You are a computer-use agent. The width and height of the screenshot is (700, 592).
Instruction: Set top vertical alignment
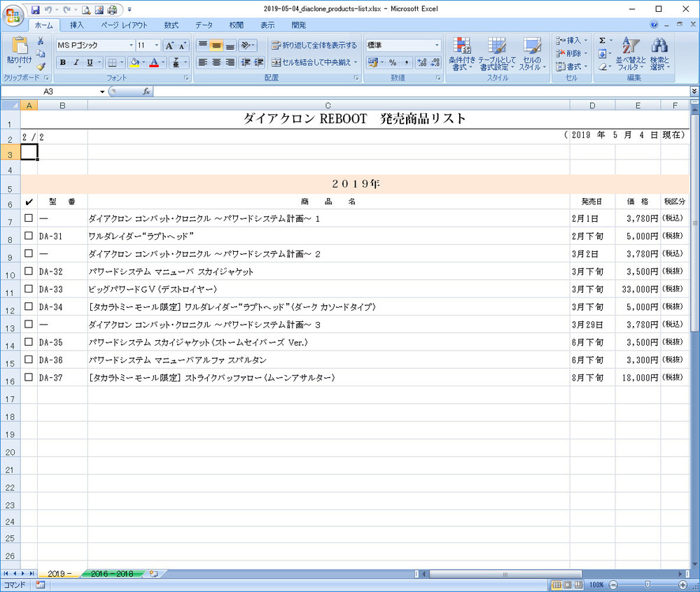203,45
